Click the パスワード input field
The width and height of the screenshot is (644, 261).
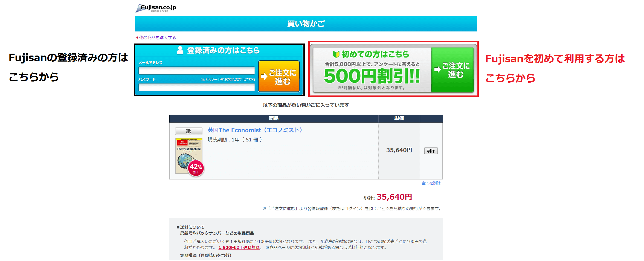tap(197, 87)
